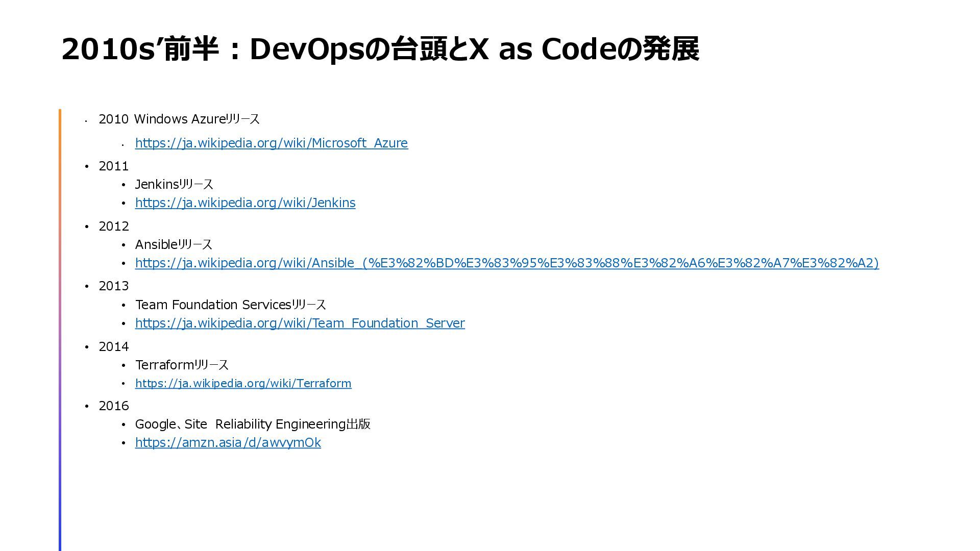Click the '2011' year bullet

pyautogui.click(x=113, y=166)
